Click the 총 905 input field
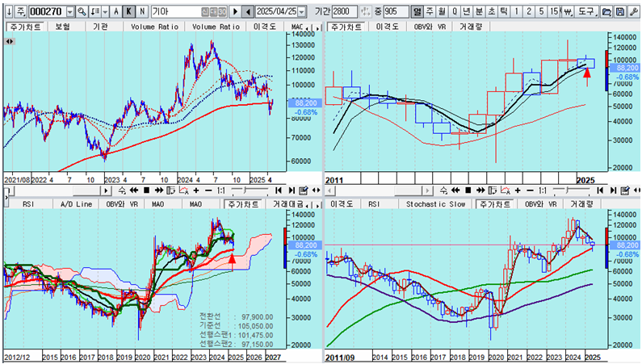This screenshot has height=364, width=642. point(397,11)
